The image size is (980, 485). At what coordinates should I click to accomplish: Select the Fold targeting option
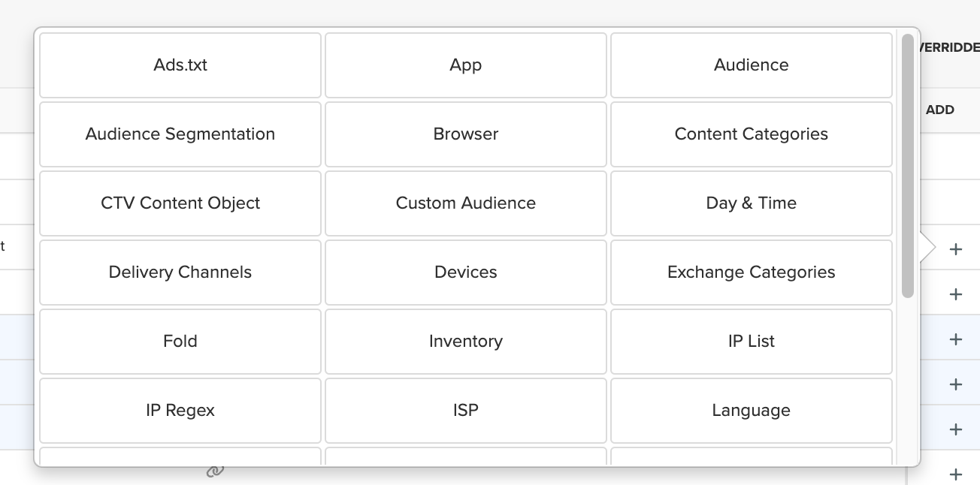click(180, 342)
